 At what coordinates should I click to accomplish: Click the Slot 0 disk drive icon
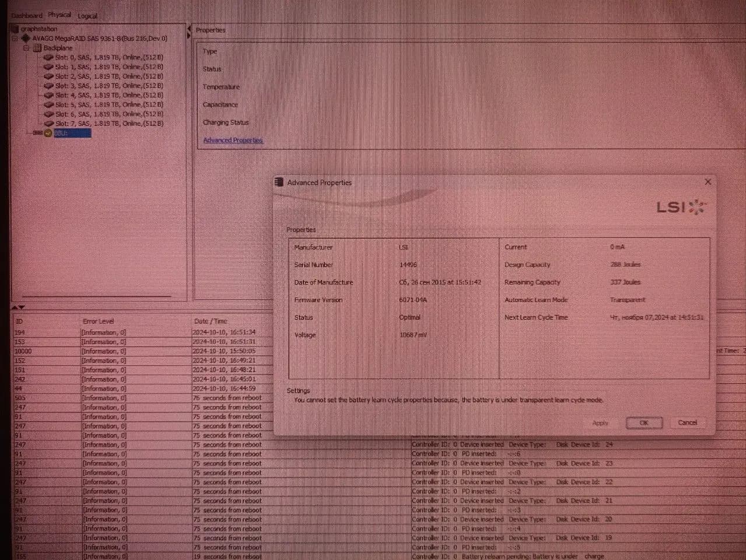48,57
